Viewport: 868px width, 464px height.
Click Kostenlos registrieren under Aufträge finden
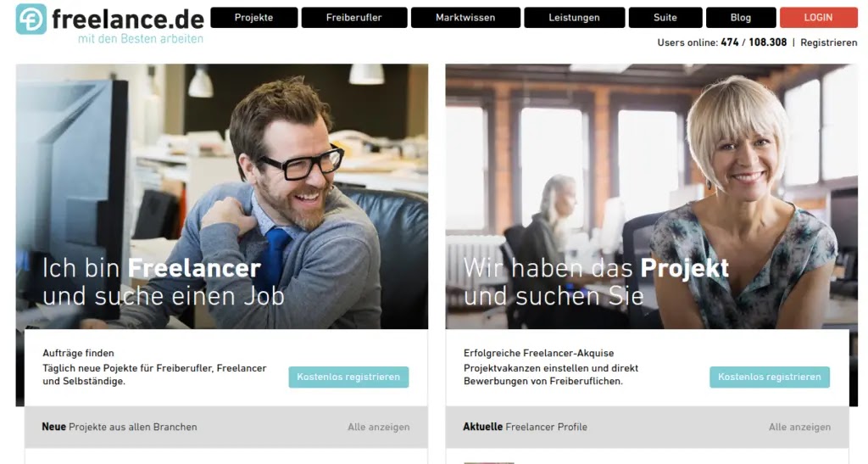(348, 377)
